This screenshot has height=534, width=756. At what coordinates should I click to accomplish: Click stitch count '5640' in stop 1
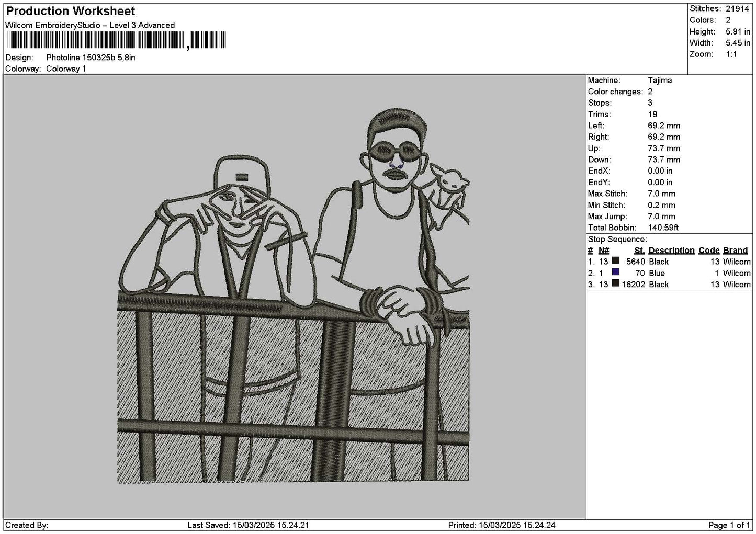pos(635,262)
